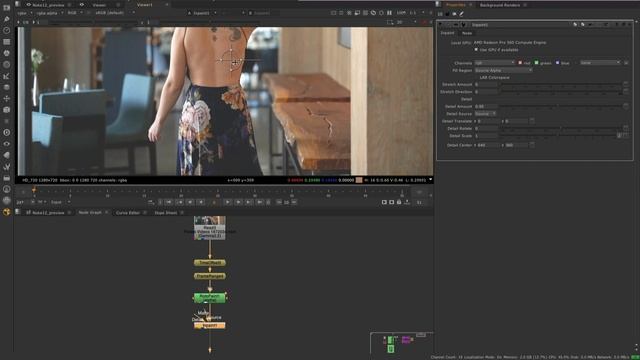
Task: Close the Inpaint1 properties panel
Action: pos(629,24)
